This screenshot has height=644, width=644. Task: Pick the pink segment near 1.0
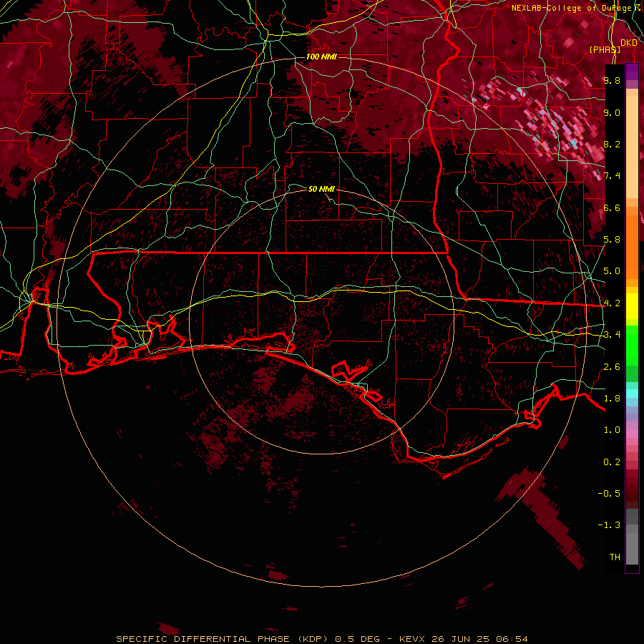point(632,434)
